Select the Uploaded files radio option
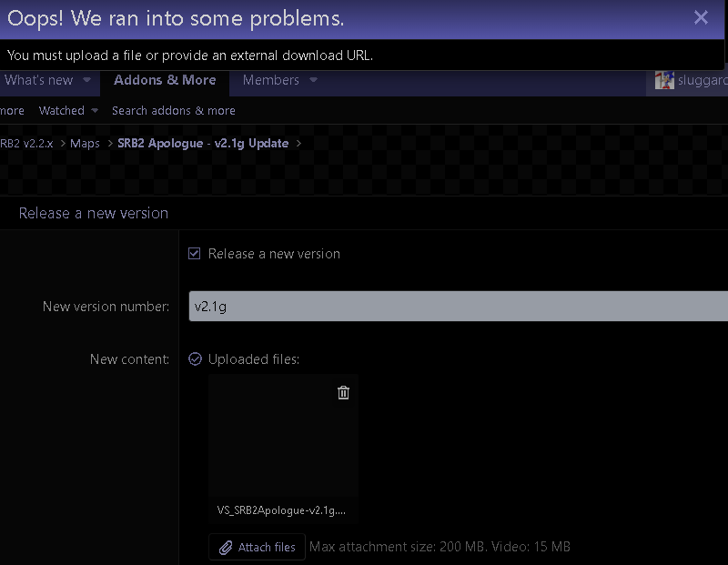 [195, 358]
